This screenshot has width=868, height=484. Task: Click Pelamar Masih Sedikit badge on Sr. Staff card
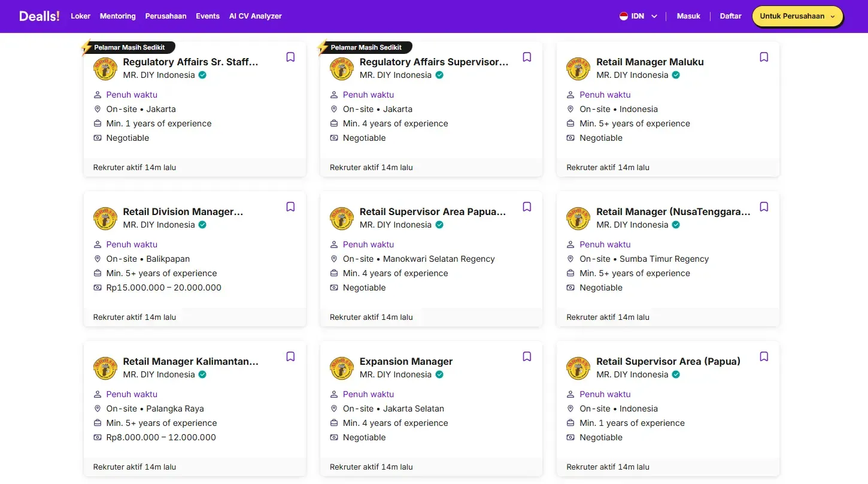[x=129, y=47]
